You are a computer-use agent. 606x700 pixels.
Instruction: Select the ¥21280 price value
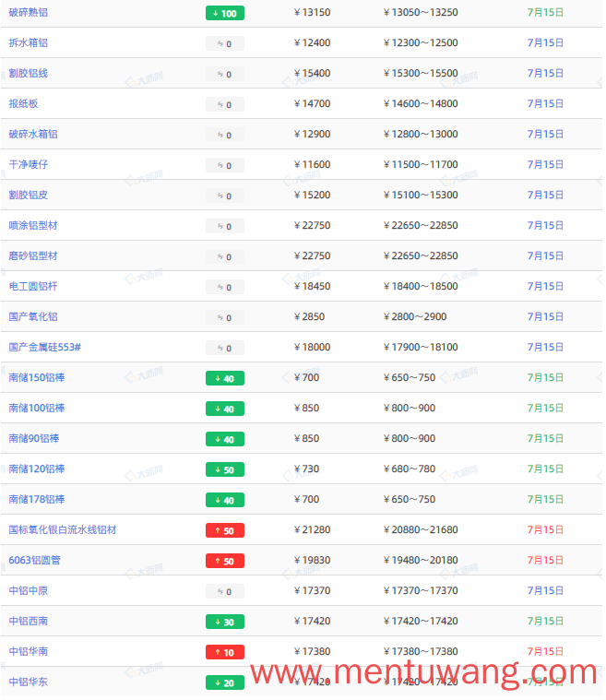(312, 529)
